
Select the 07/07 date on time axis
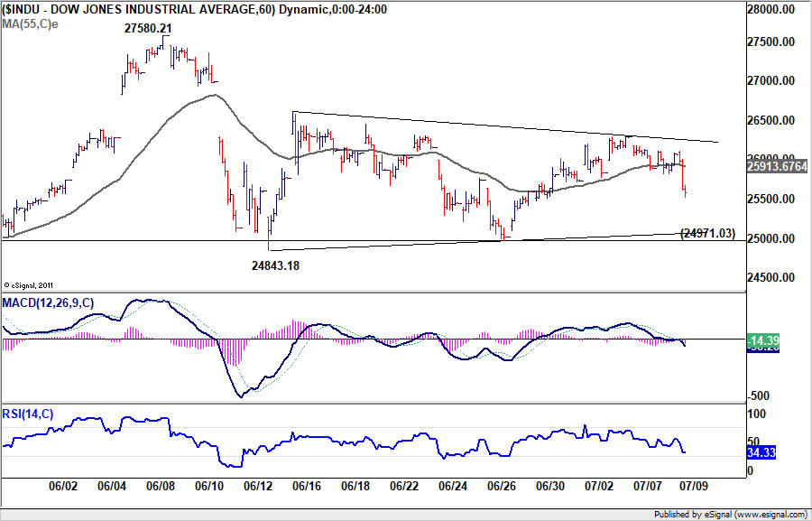pyautogui.click(x=647, y=487)
